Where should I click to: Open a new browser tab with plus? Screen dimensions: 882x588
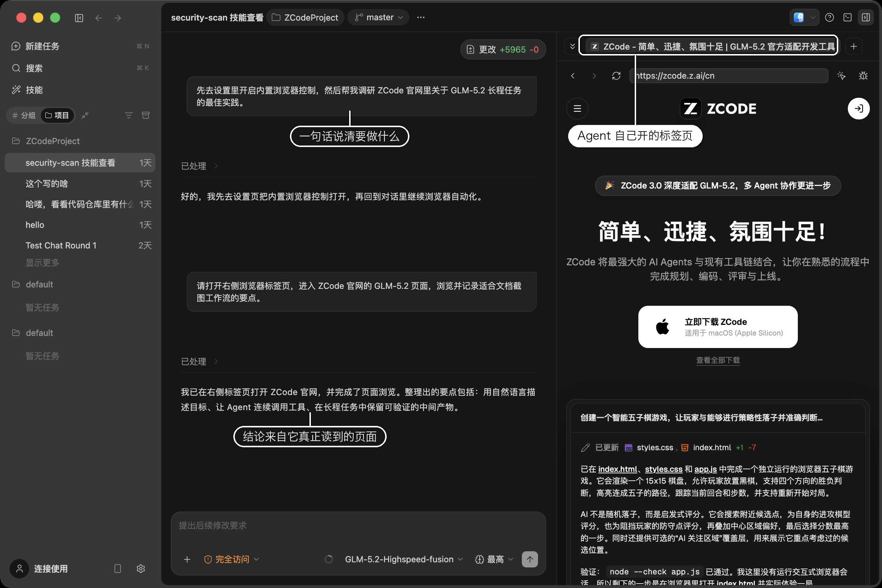pos(854,47)
